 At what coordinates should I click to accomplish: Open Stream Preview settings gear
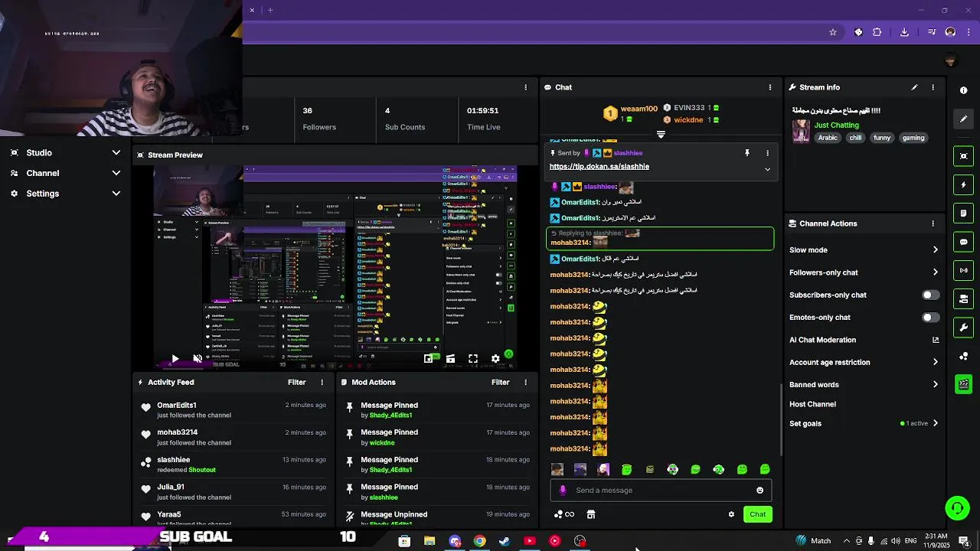(x=495, y=358)
